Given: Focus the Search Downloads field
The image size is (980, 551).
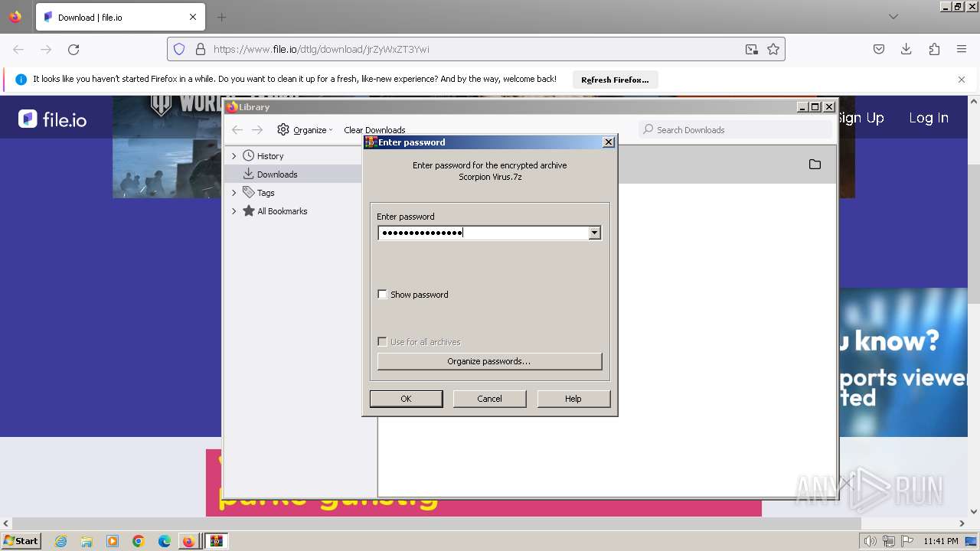Looking at the screenshot, I should [x=735, y=130].
